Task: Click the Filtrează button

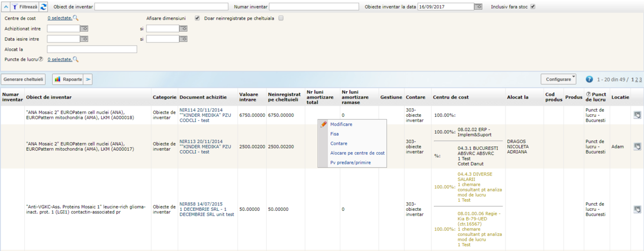Action: 25,6
